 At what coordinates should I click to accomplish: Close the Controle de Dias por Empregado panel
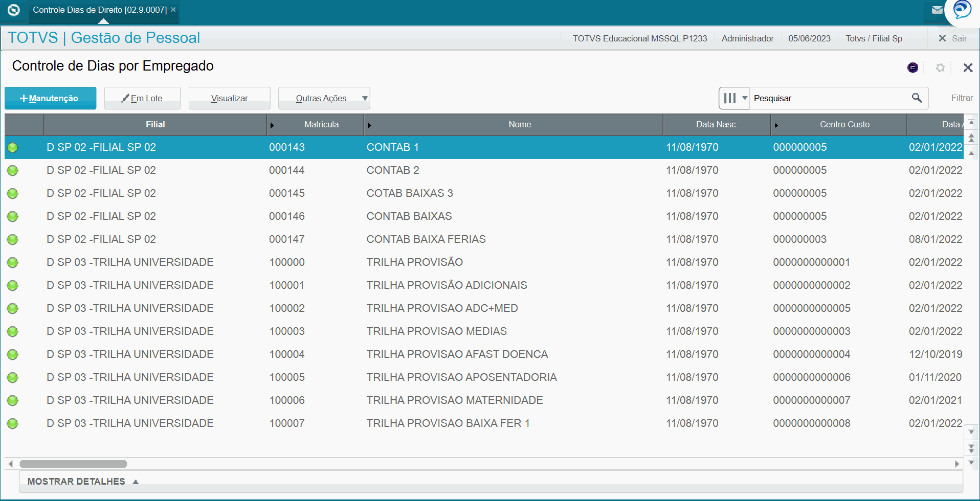[968, 67]
